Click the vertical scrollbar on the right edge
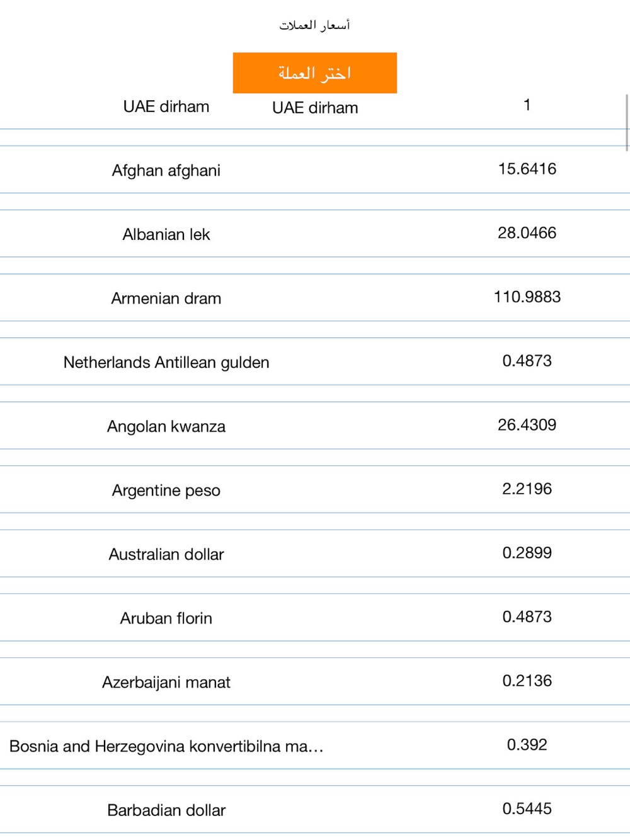The image size is (630, 840). pyautogui.click(x=627, y=123)
